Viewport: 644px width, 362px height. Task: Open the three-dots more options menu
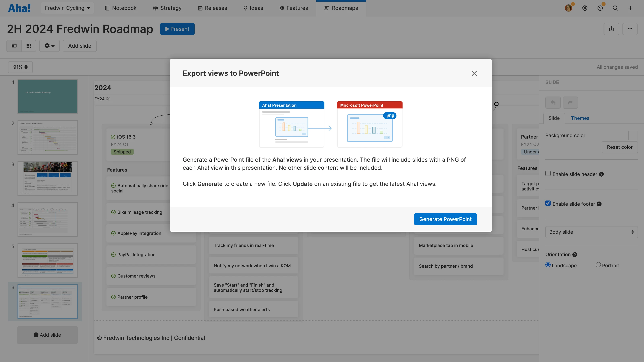[x=630, y=29]
